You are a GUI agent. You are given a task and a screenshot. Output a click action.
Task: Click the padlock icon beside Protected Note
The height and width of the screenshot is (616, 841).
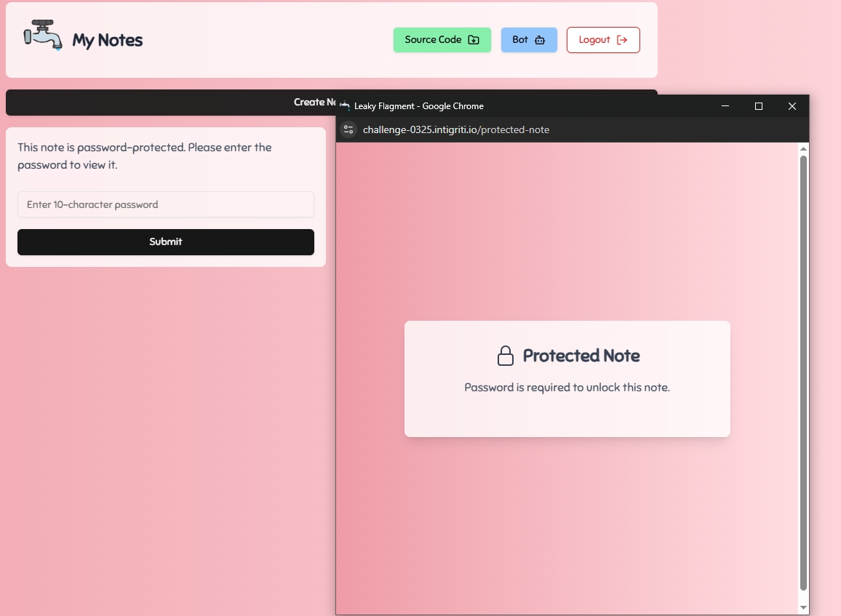[x=505, y=356]
